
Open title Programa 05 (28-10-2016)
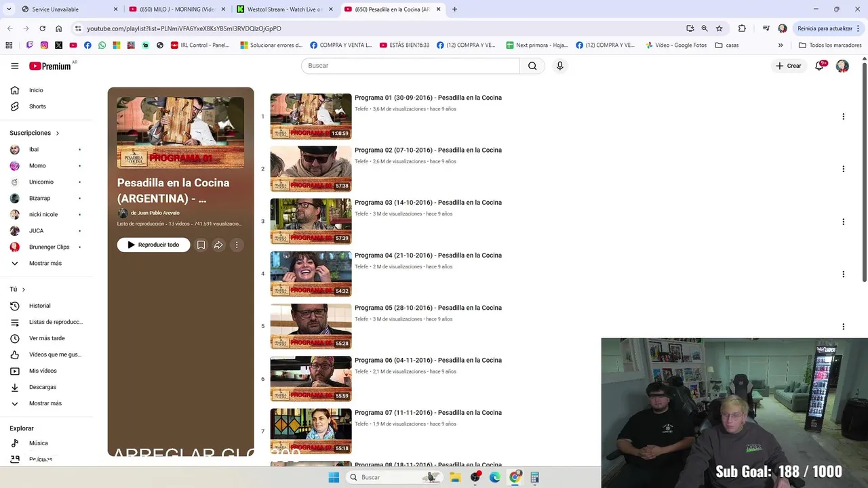[428, 308]
